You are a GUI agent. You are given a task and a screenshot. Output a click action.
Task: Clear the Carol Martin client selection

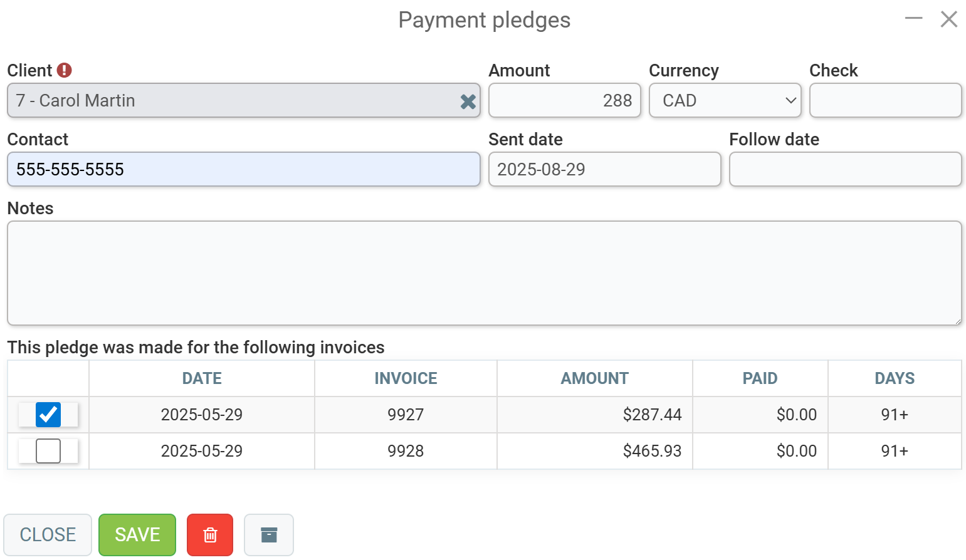(x=468, y=101)
